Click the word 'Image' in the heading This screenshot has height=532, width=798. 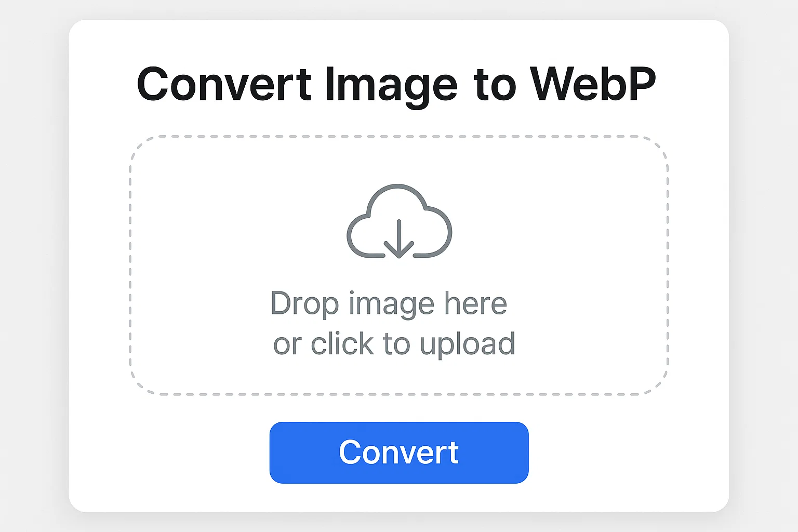391,86
